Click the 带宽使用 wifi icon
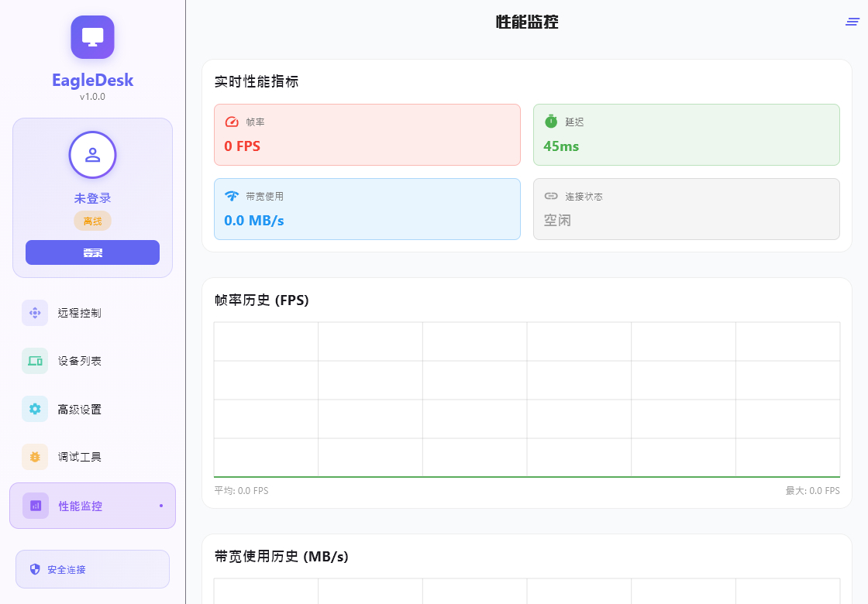868x604 pixels. tap(230, 196)
